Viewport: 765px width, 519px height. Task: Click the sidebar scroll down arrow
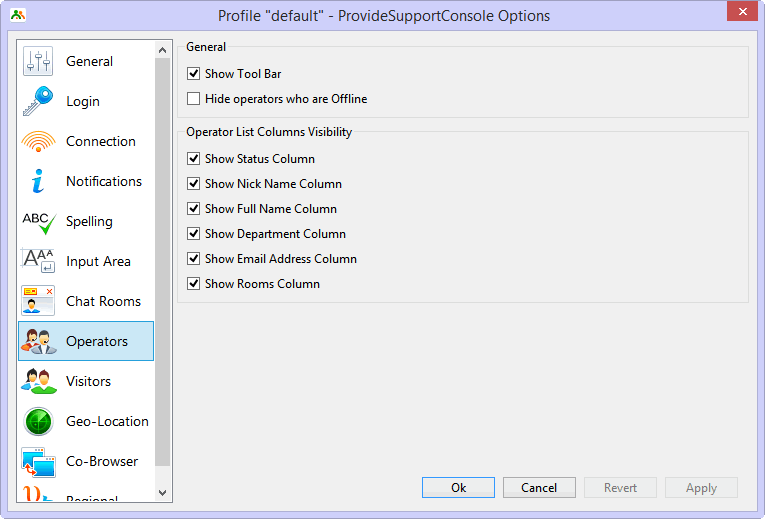point(162,493)
